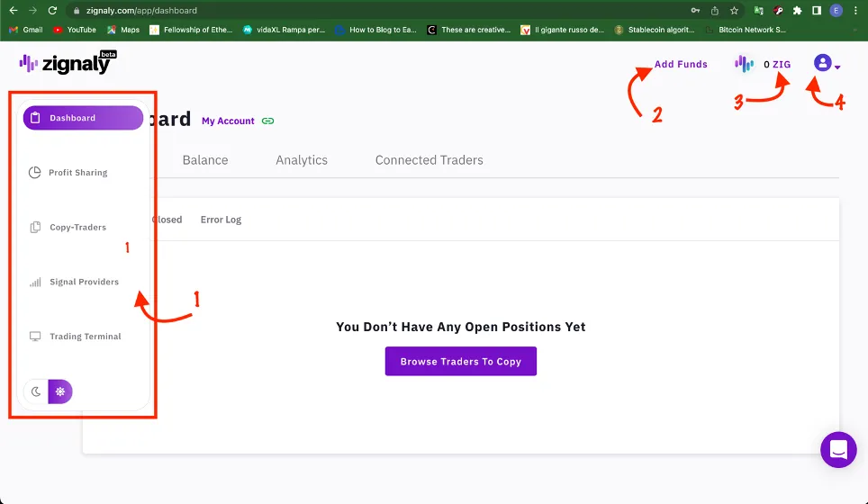
Task: Switch to the Analytics tab
Action: coord(302,160)
